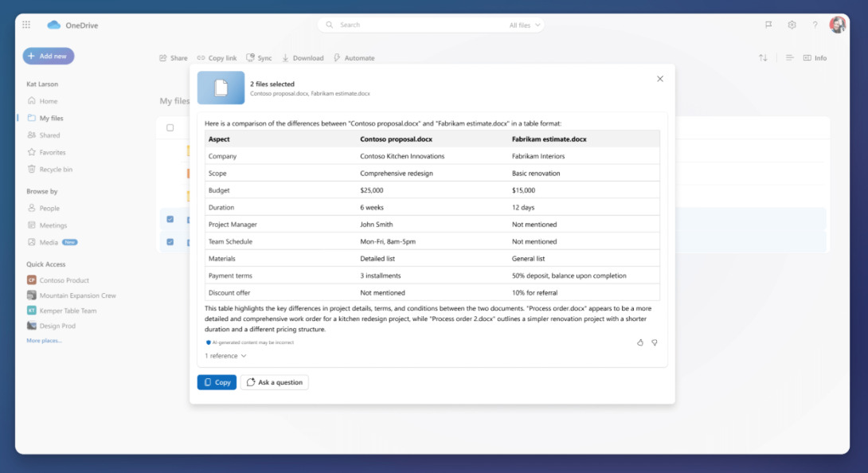Open Kemper Table Team quick access

[61, 311]
